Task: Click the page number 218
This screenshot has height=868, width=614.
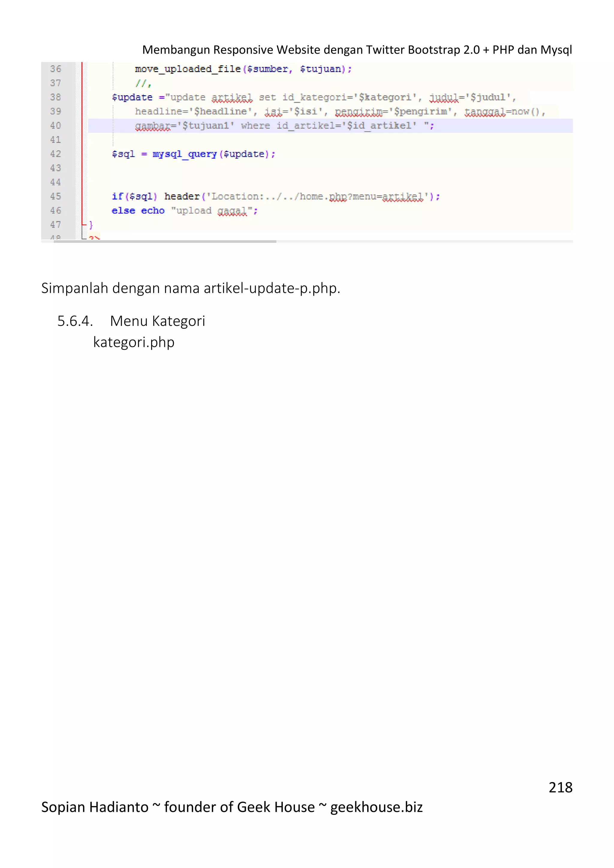Action: click(x=560, y=787)
